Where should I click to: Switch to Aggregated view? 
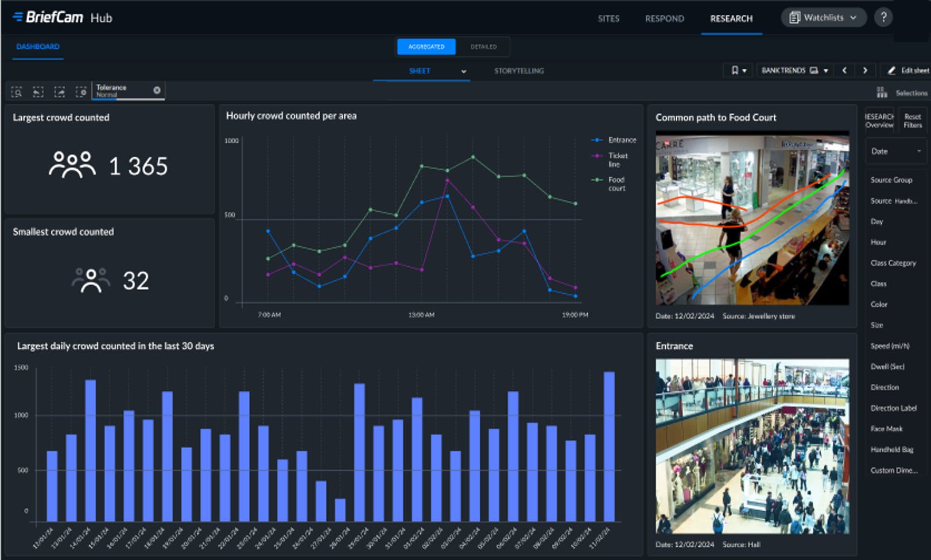(x=426, y=47)
